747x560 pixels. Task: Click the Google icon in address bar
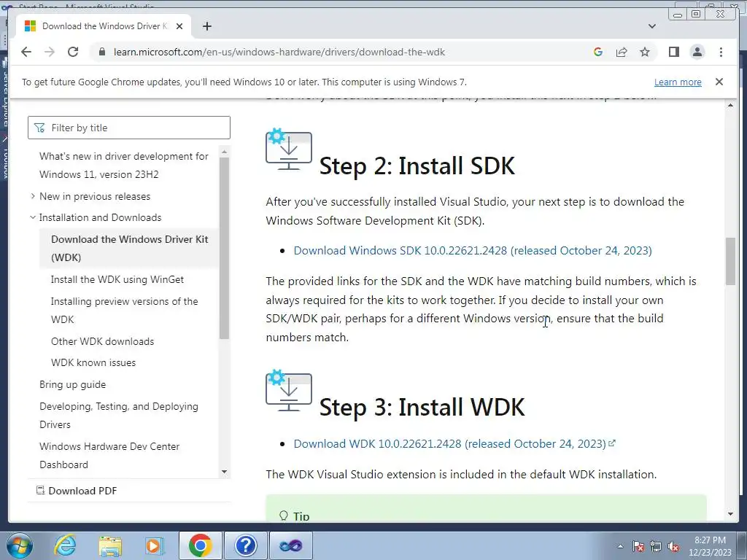(598, 52)
